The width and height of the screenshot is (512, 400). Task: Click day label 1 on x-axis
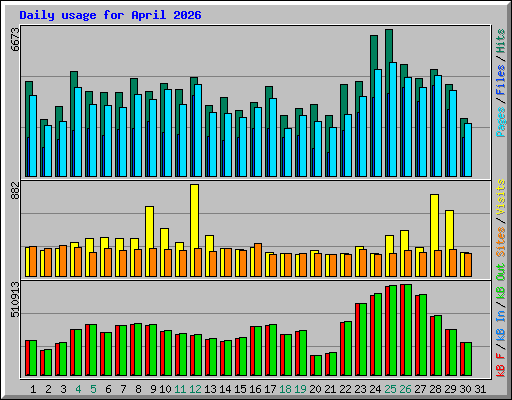pos(33,389)
